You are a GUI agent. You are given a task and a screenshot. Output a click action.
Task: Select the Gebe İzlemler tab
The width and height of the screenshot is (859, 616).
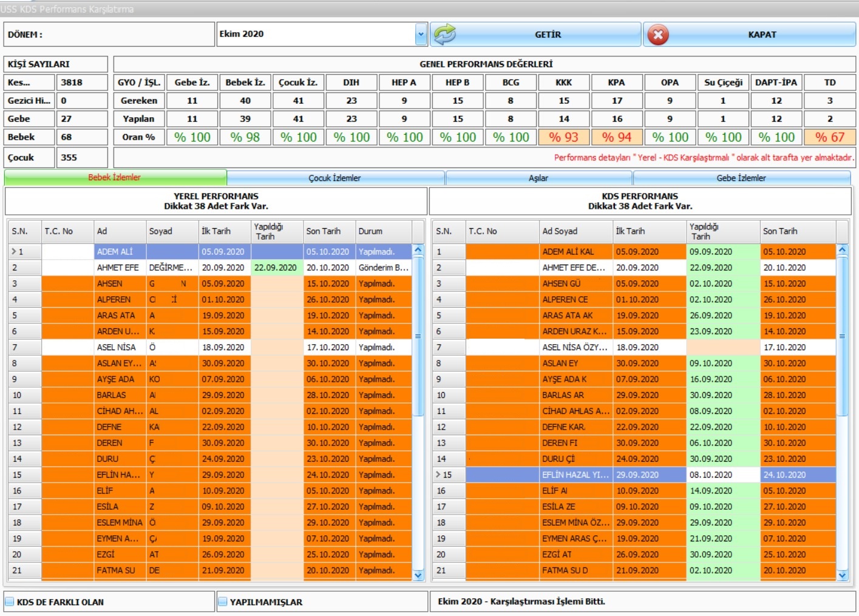coord(741,178)
